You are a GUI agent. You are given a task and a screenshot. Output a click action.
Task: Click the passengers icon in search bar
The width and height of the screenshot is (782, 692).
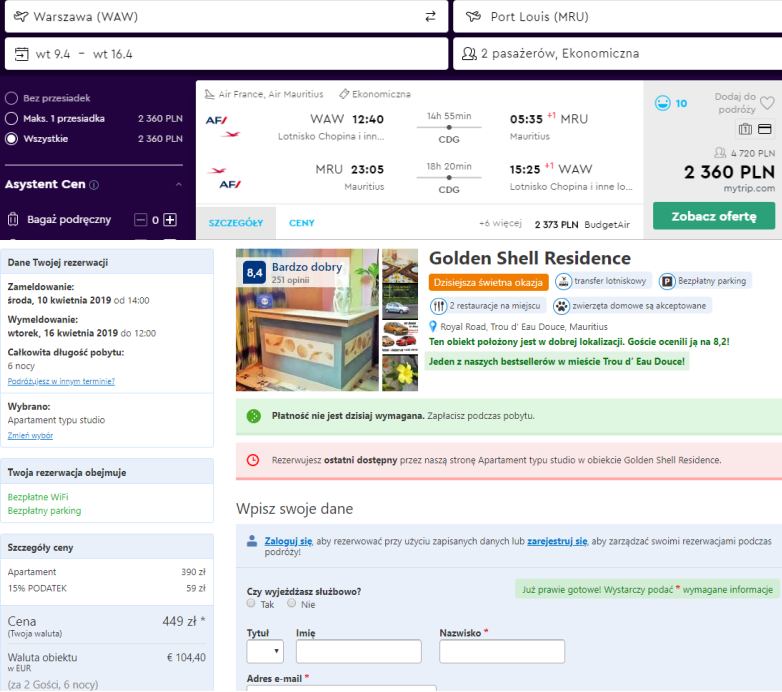469,53
